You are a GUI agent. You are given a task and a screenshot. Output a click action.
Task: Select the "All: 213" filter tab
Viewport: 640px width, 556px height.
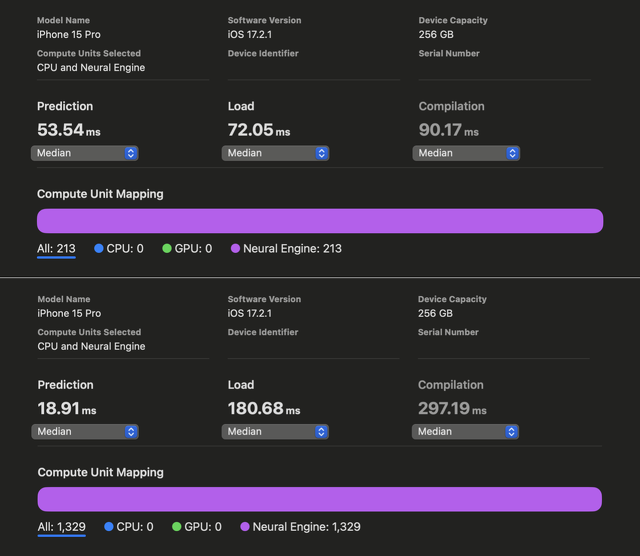click(x=56, y=249)
